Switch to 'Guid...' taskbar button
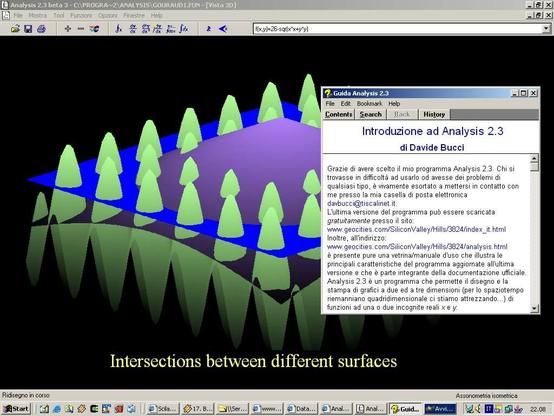The image size is (554, 416). coord(406,409)
